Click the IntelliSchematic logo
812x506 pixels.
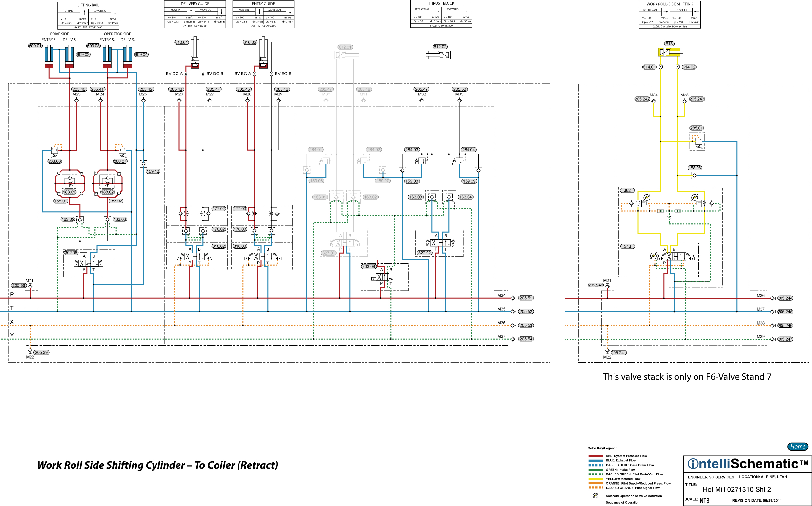click(747, 464)
